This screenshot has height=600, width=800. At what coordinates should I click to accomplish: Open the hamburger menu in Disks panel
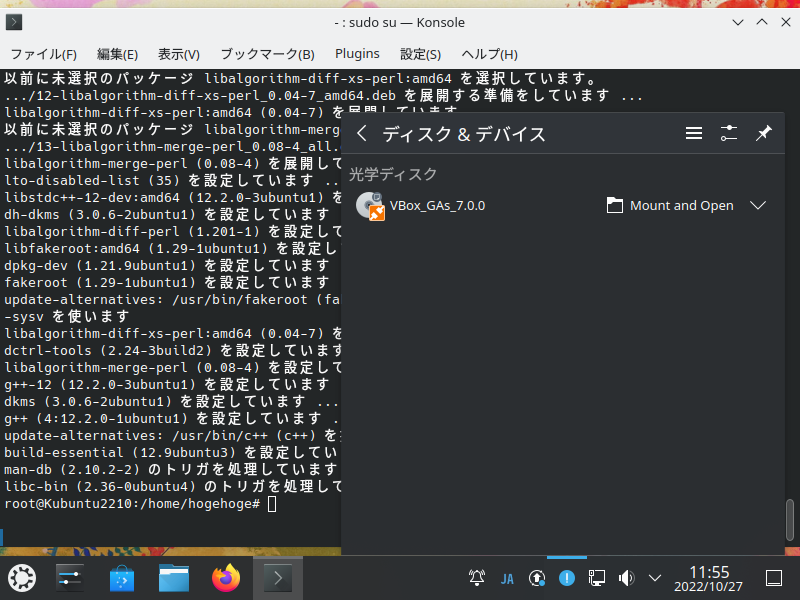point(693,134)
